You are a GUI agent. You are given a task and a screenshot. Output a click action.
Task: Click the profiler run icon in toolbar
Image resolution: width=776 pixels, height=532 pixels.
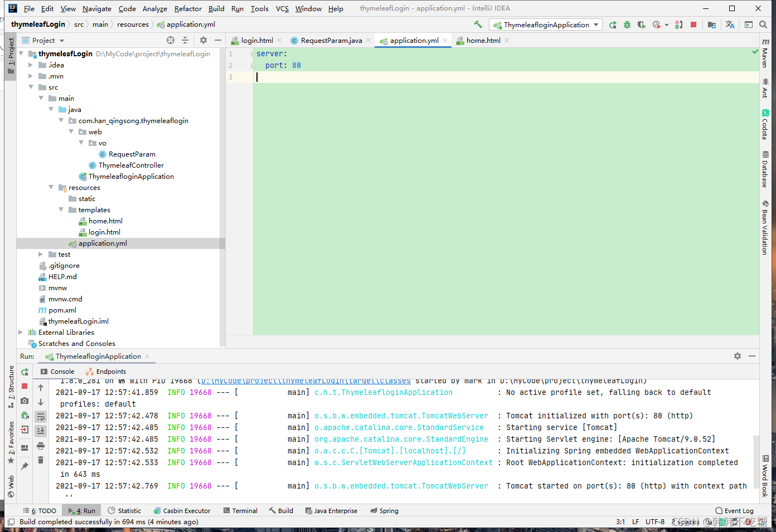pyautogui.click(x=657, y=25)
